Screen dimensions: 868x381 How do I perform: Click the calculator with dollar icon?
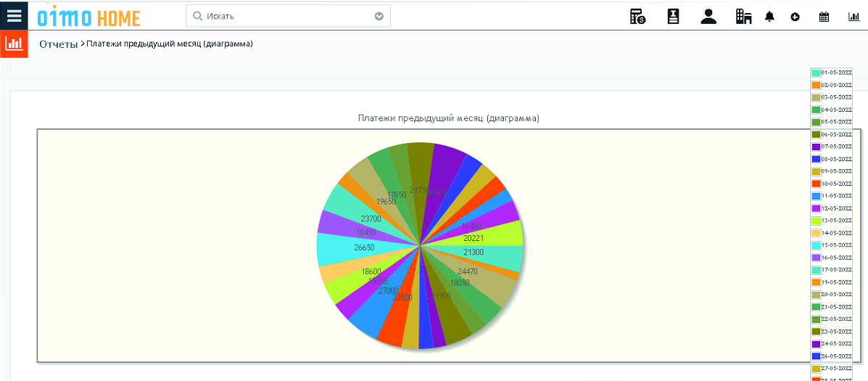click(x=637, y=17)
